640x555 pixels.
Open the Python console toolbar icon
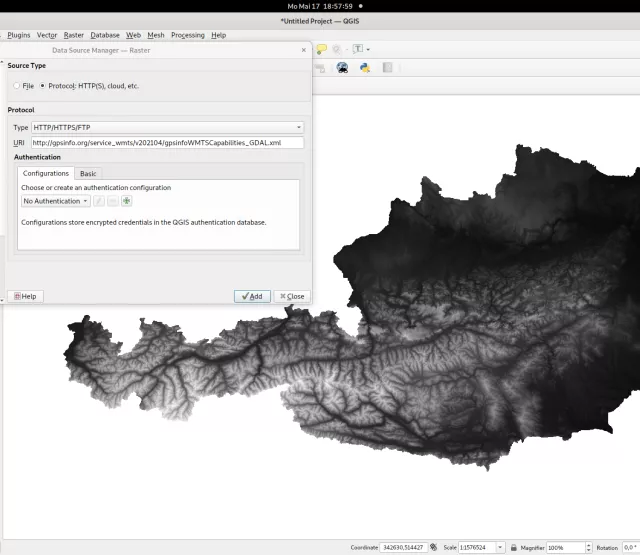click(366, 68)
